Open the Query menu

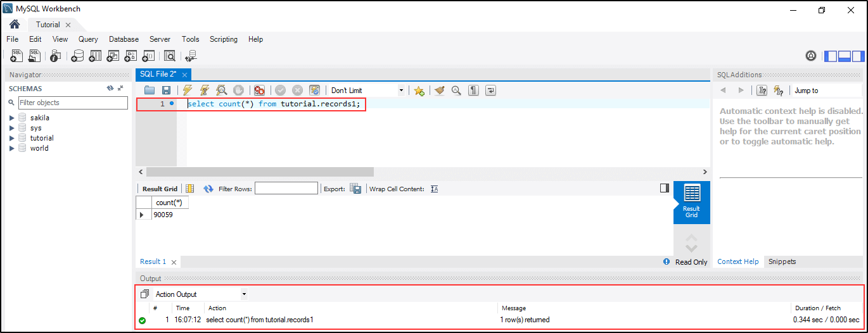[x=88, y=39]
